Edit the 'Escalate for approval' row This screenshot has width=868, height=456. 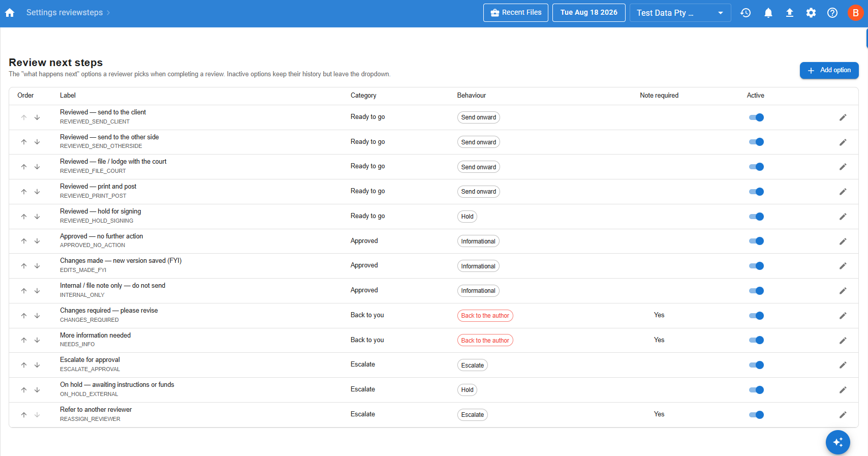click(x=843, y=365)
